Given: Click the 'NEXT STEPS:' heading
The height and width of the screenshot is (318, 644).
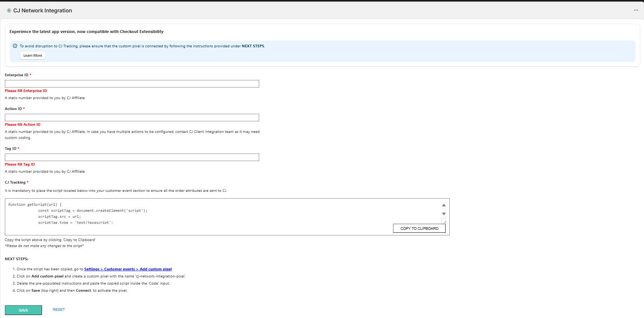Looking at the screenshot, I should [17, 259].
